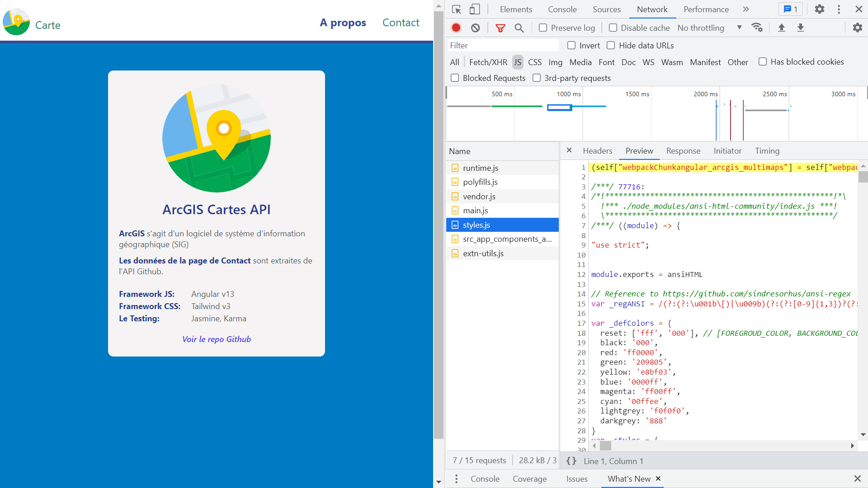Enable the Preserve log checkbox
The height and width of the screenshot is (488, 868).
[x=543, y=28]
